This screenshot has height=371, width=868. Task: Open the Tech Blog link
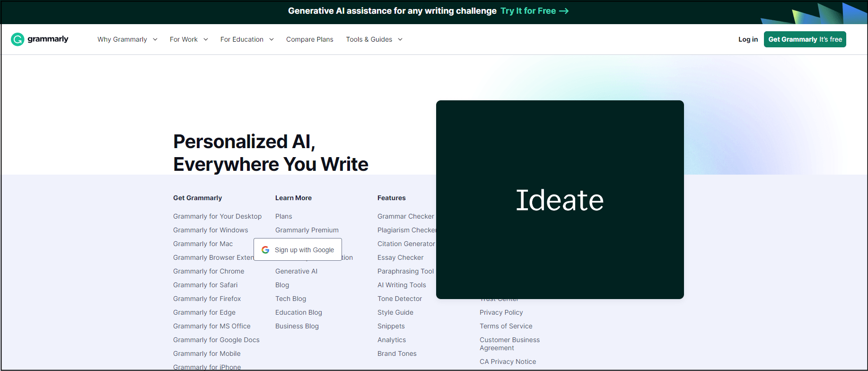[290, 299]
